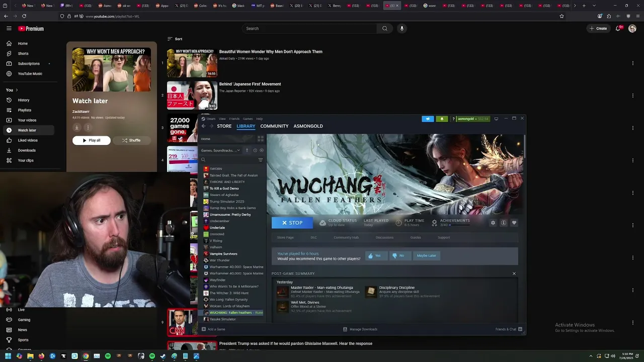Open the Discussions link for WUCHANG
Screen dimensions: 644x362
pos(384,237)
